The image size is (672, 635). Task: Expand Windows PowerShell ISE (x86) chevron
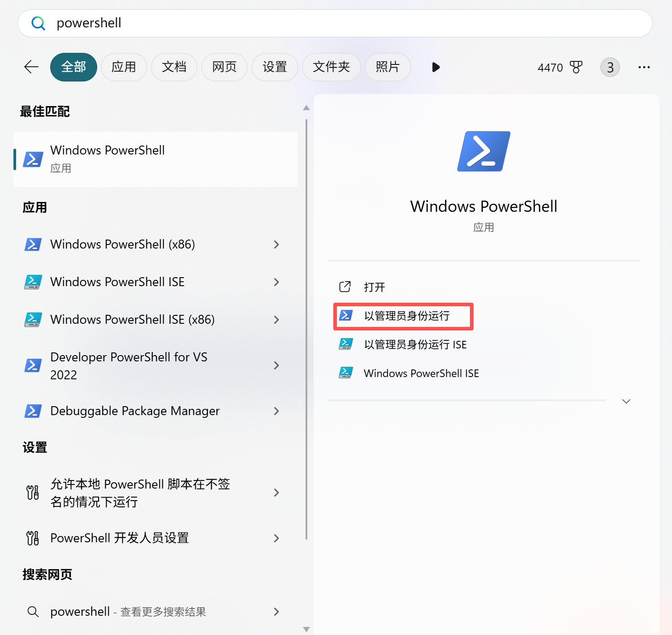click(276, 320)
